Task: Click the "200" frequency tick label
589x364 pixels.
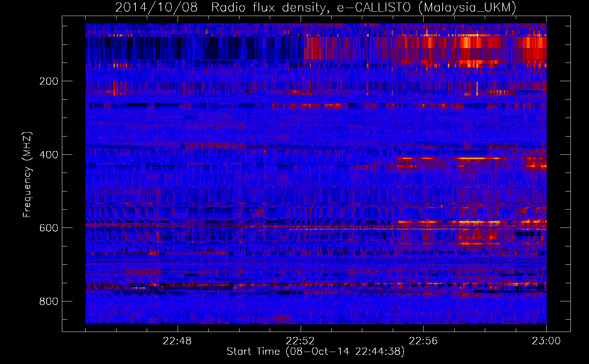Action: [48, 81]
